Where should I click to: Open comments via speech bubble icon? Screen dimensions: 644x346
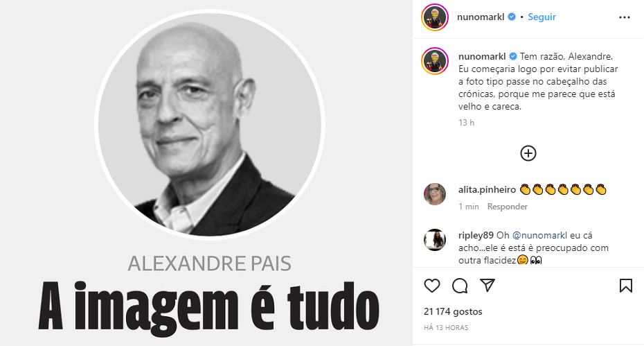pos(460,286)
